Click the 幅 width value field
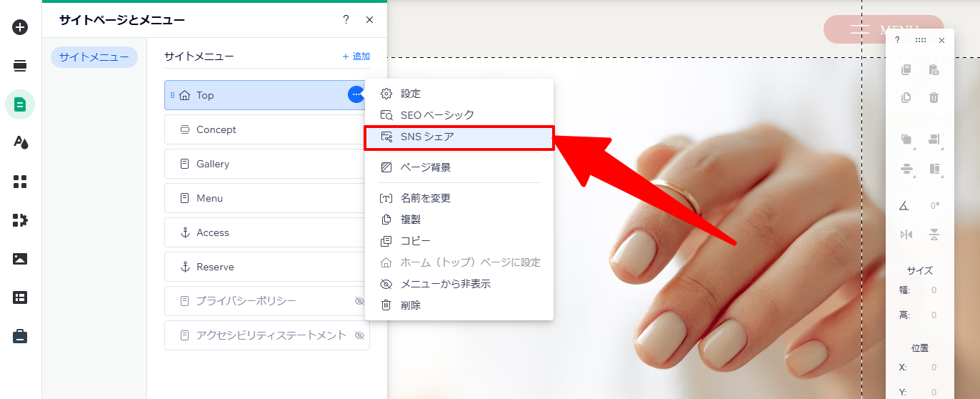The width and height of the screenshot is (980, 399). click(x=934, y=290)
